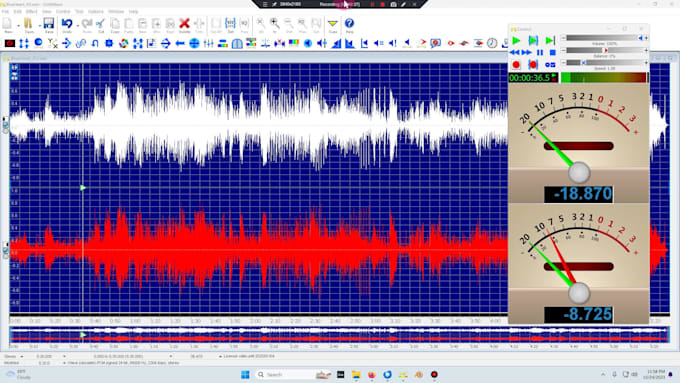Click the clock time effect icon
This screenshot has height=383, width=680.
pos(492,43)
